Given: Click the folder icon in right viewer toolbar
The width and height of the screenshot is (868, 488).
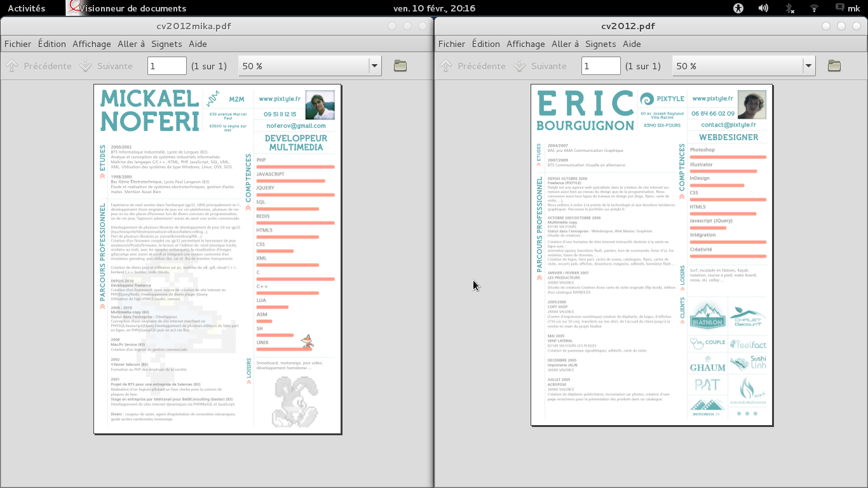Looking at the screenshot, I should [x=834, y=66].
